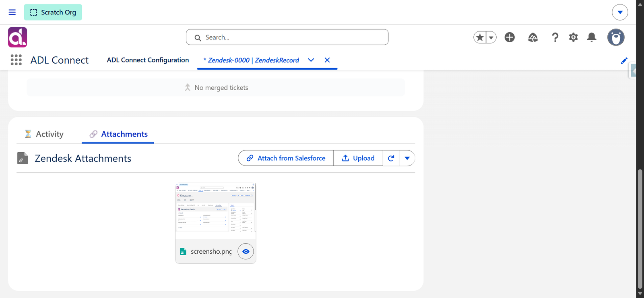
Task: Preview screensho.png with eye icon
Action: (x=246, y=251)
